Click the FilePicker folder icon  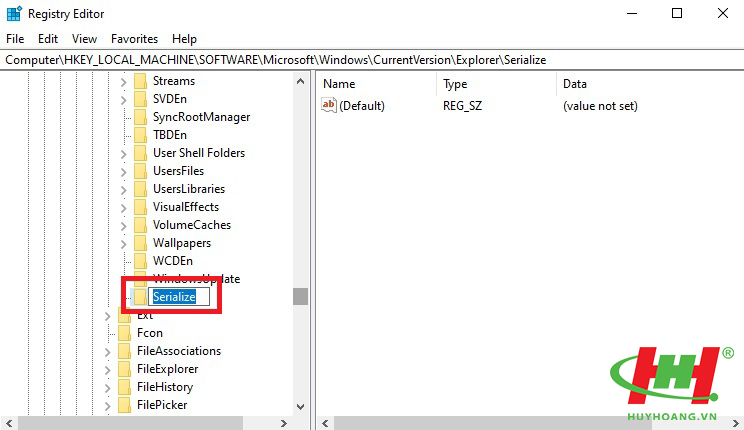pyautogui.click(x=124, y=405)
